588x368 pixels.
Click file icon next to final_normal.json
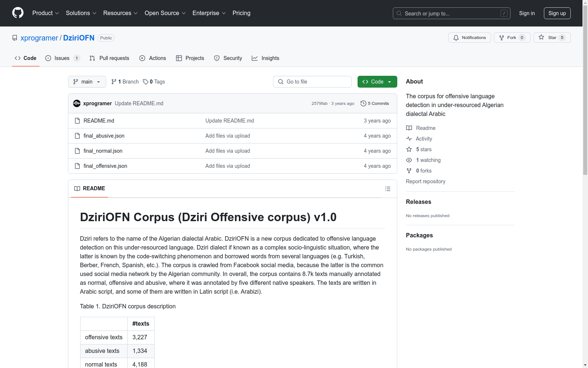click(x=77, y=151)
